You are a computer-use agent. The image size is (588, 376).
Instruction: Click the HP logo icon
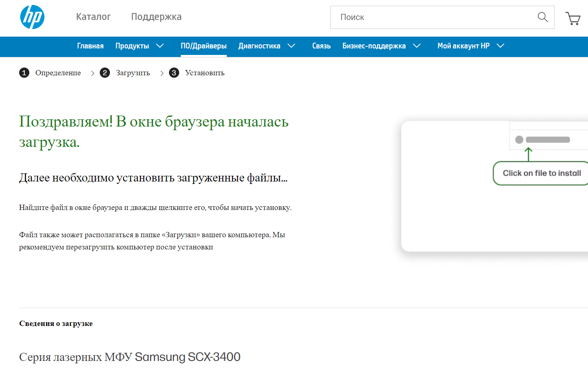pos(32,17)
